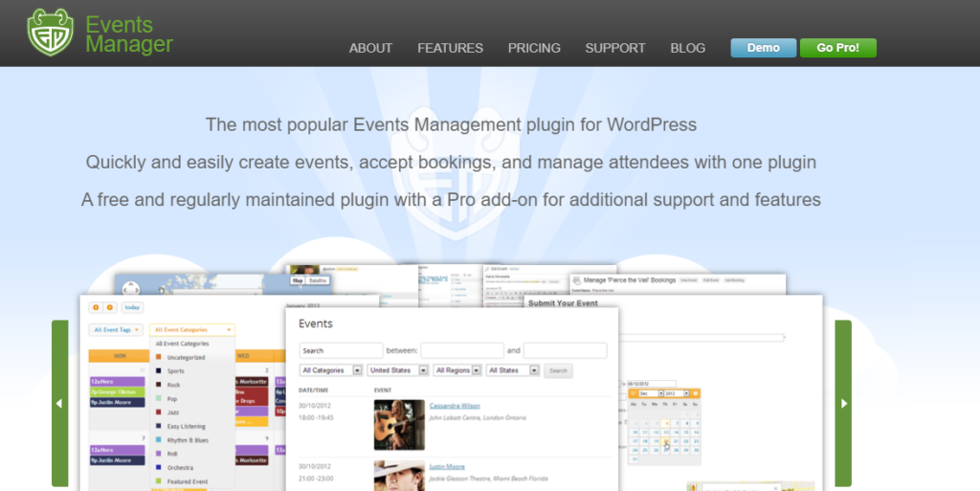Focus the events Search text field
The height and width of the screenshot is (491, 980).
pos(341,350)
